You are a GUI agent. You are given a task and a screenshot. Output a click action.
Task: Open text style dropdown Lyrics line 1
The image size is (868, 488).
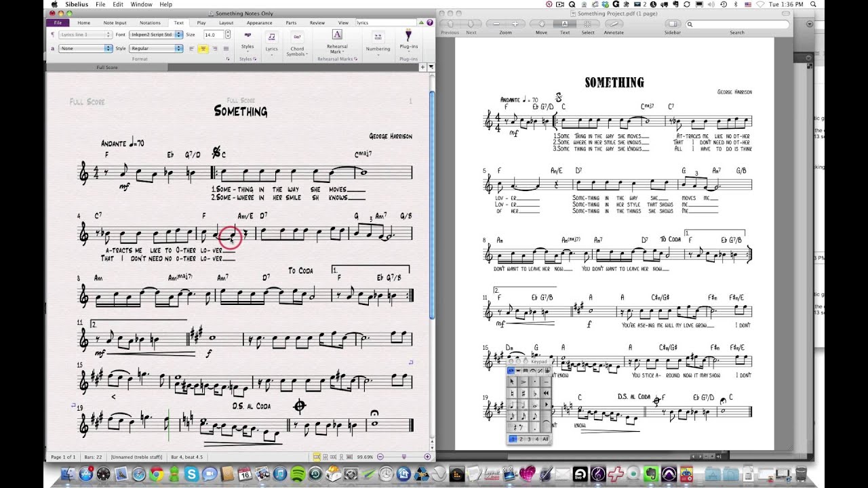pyautogui.click(x=85, y=35)
